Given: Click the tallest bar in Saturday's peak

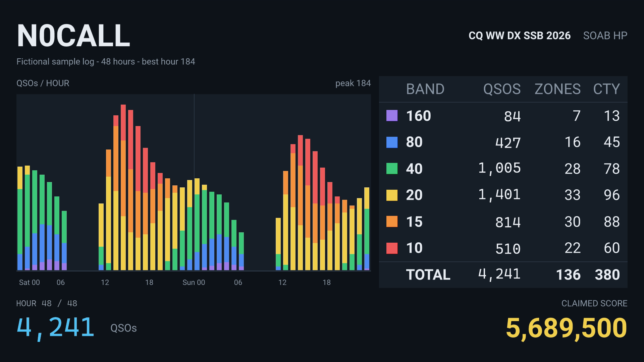Looking at the screenshot, I should click(123, 187).
